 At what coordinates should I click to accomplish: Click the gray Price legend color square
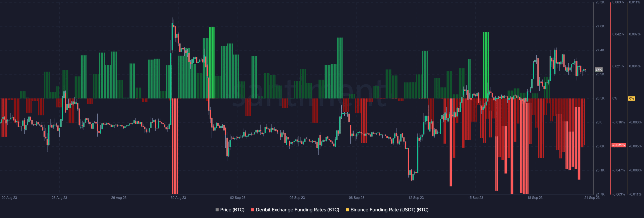click(x=217, y=210)
